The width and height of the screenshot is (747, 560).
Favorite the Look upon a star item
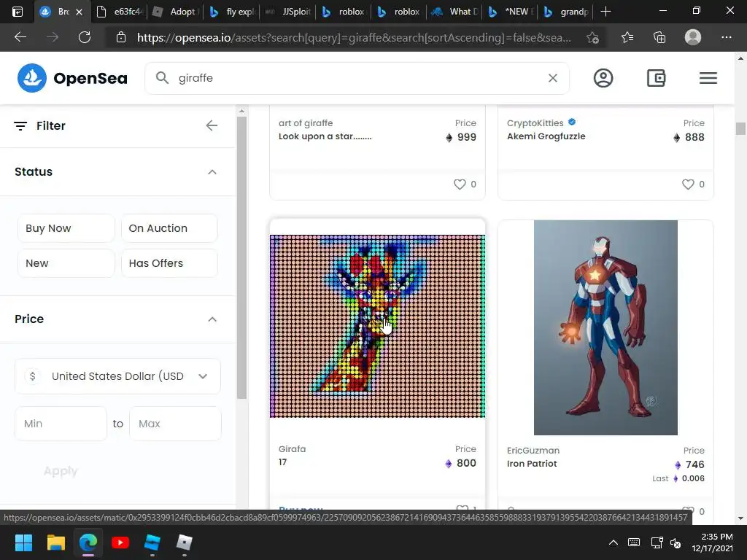tap(460, 184)
